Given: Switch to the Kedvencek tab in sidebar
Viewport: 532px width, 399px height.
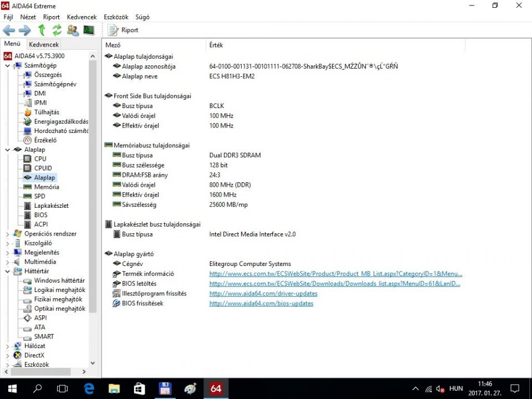Looking at the screenshot, I should coord(44,44).
